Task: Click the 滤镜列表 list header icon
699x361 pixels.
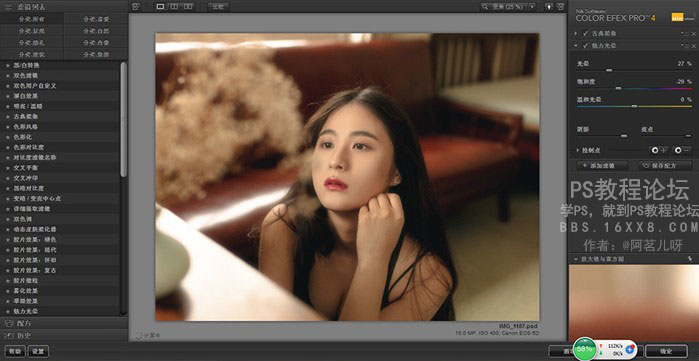Action: tap(9, 7)
